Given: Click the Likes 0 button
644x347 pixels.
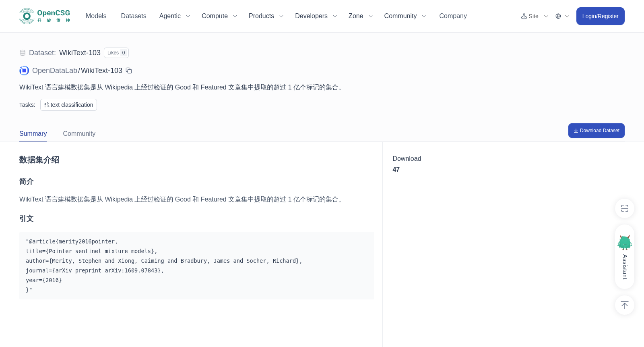Looking at the screenshot, I should pos(116,53).
